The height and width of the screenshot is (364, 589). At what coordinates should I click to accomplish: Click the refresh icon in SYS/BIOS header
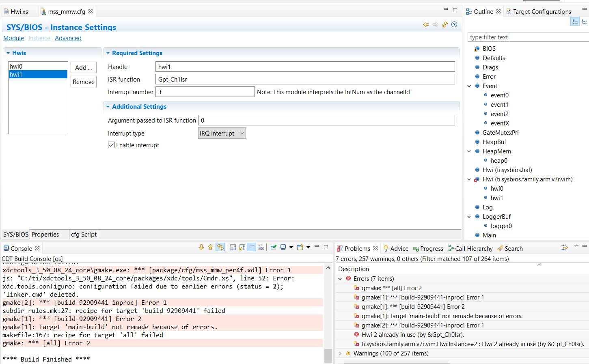pos(445,25)
